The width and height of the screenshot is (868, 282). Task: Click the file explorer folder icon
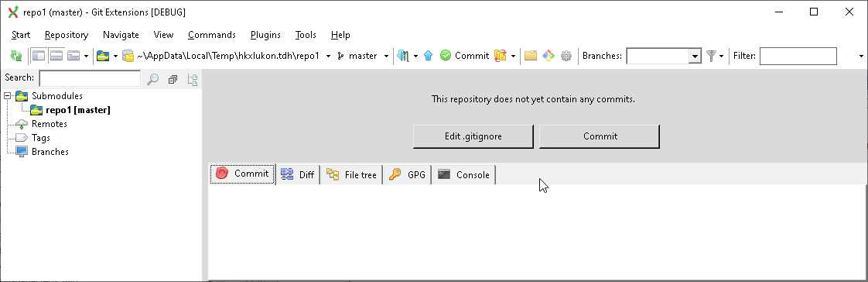pos(531,56)
